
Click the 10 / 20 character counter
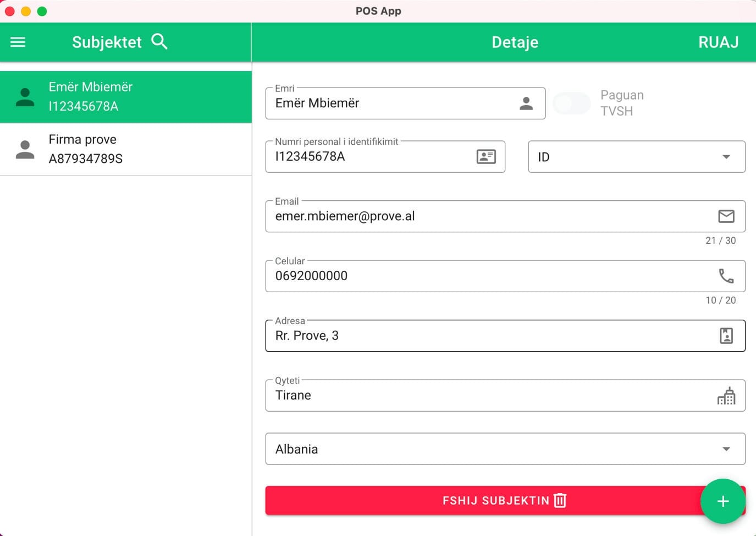720,300
